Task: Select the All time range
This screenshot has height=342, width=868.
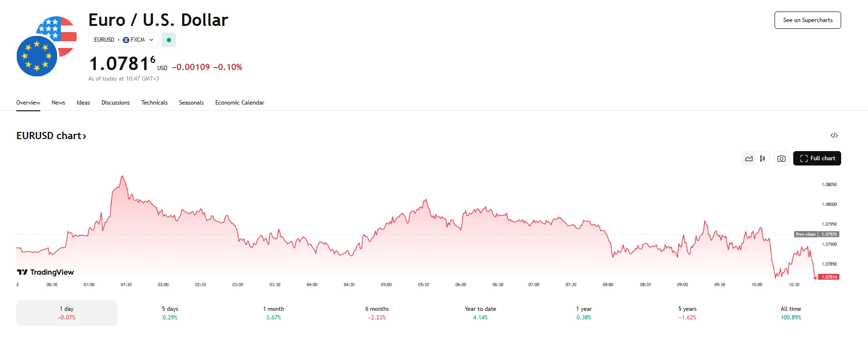Action: click(x=790, y=313)
